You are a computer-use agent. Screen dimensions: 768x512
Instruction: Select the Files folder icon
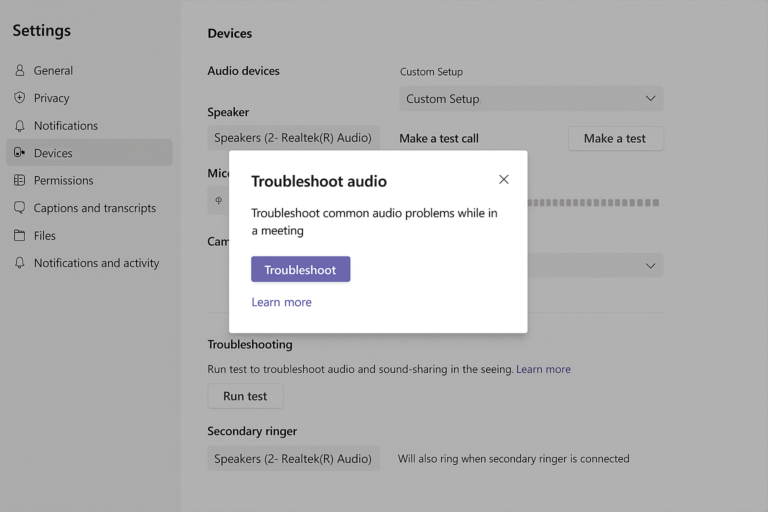19,236
